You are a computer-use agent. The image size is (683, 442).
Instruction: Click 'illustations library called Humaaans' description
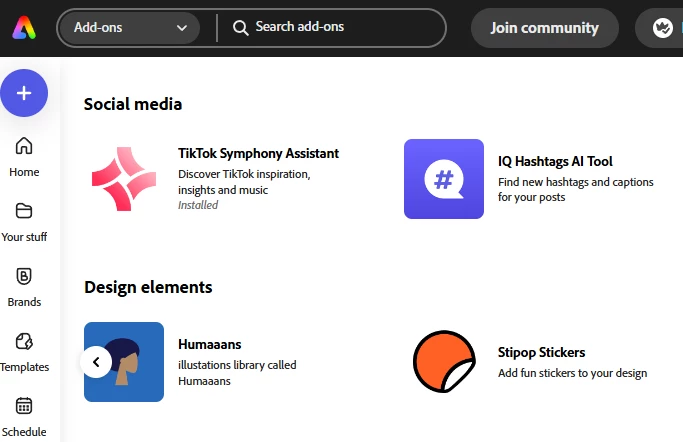pos(237,373)
